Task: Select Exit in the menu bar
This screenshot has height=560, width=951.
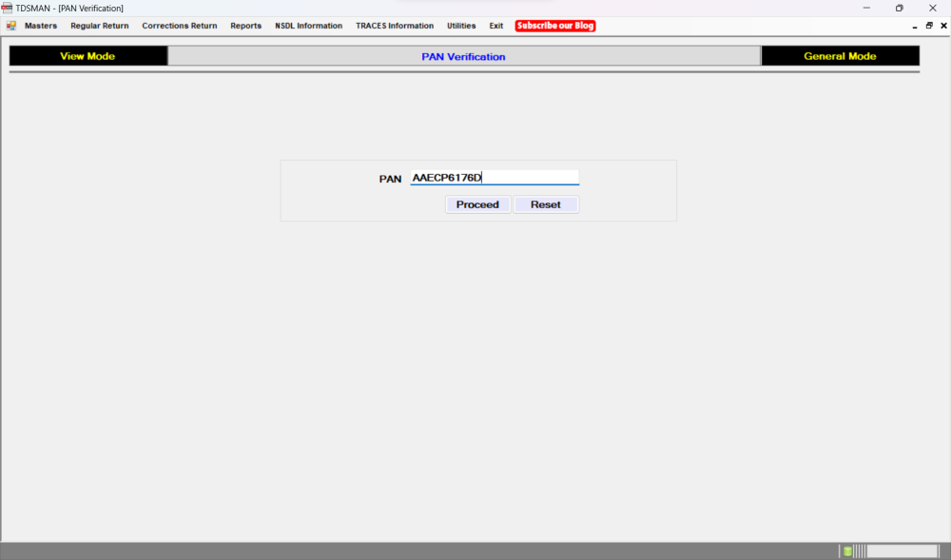Action: (x=496, y=26)
